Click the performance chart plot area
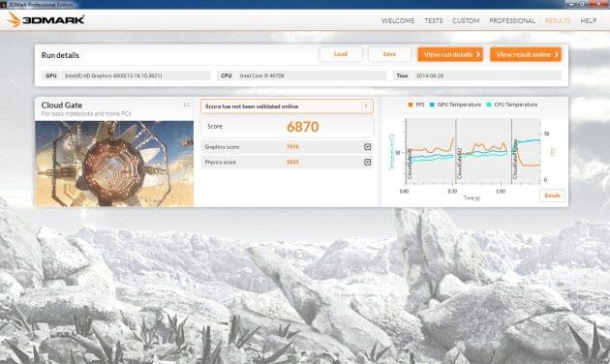610x364 pixels. 473,150
